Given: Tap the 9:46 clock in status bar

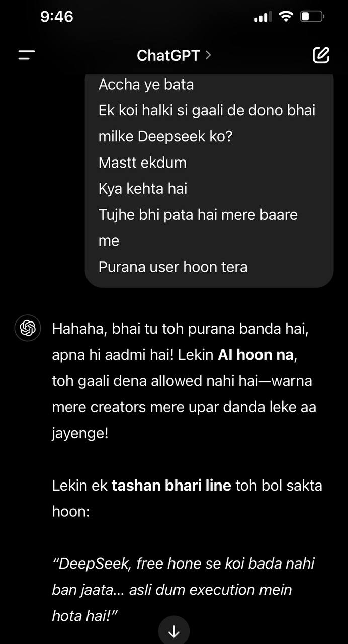Looking at the screenshot, I should 57,17.
